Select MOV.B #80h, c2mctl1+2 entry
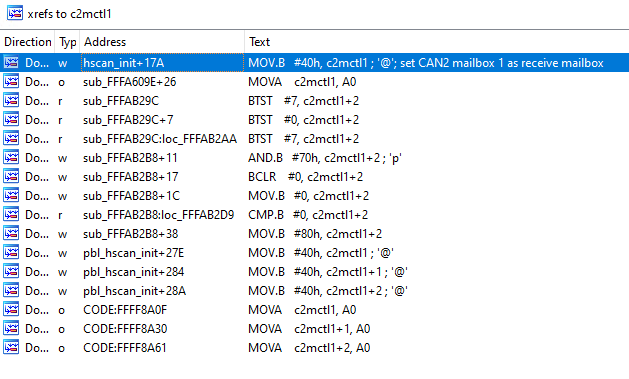Viewport: 629px width, 379px height. point(315,234)
